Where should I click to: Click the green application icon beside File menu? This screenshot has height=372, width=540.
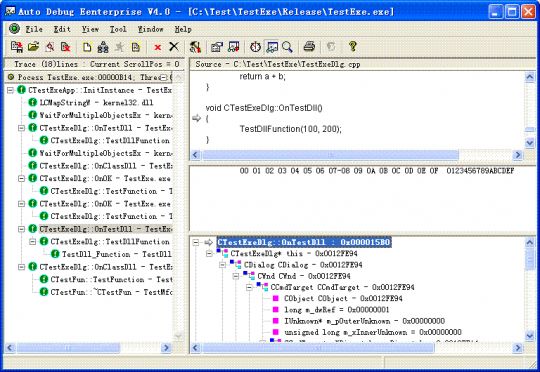pyautogui.click(x=14, y=29)
